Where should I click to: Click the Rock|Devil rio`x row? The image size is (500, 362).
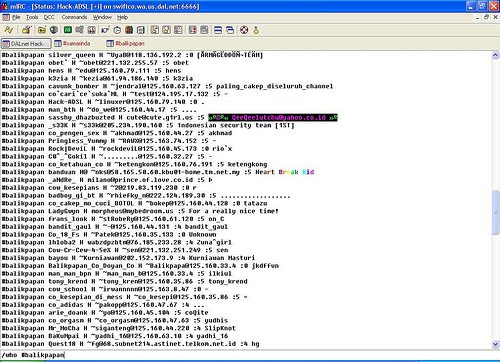click(117, 148)
